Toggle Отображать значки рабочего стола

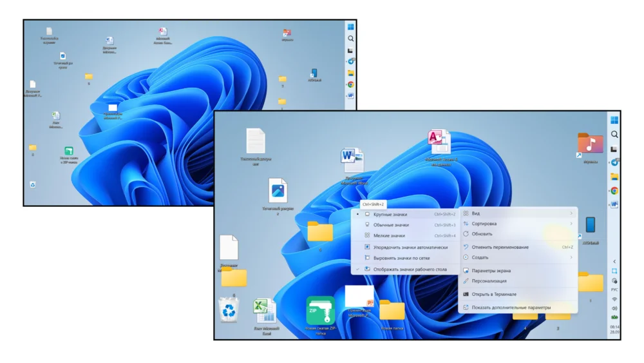[406, 270]
